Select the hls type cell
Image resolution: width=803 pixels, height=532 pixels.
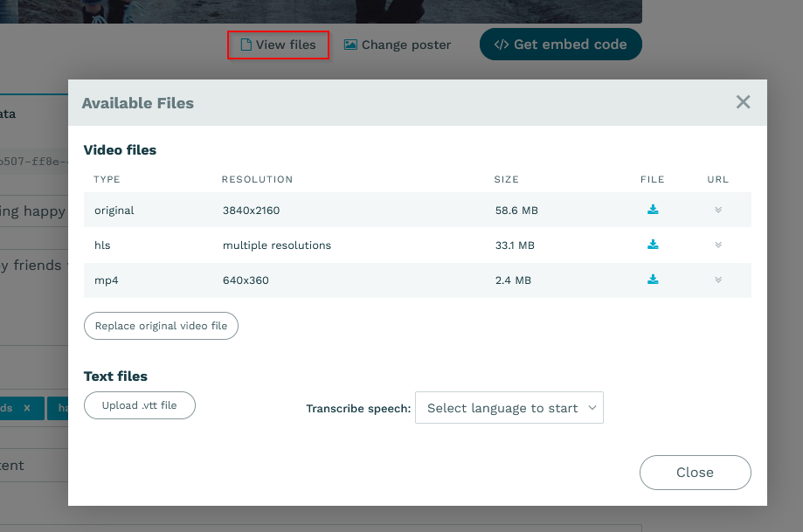(x=102, y=245)
